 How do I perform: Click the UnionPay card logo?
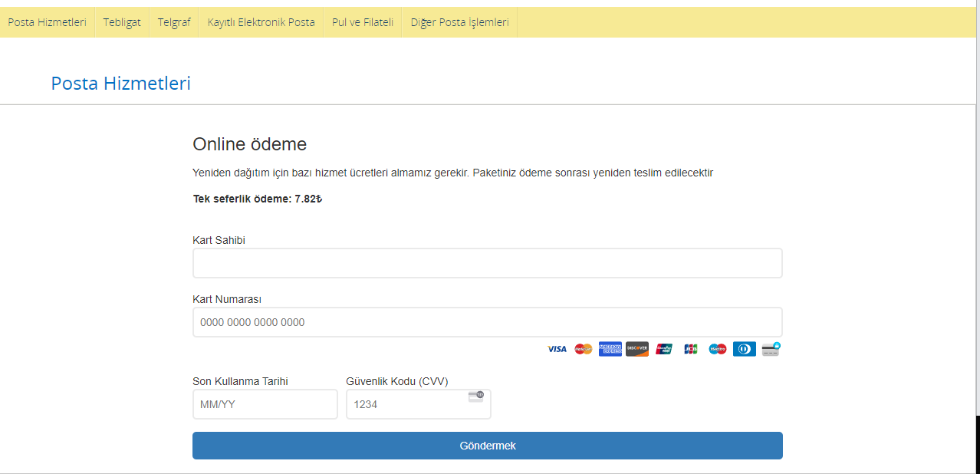tap(664, 349)
